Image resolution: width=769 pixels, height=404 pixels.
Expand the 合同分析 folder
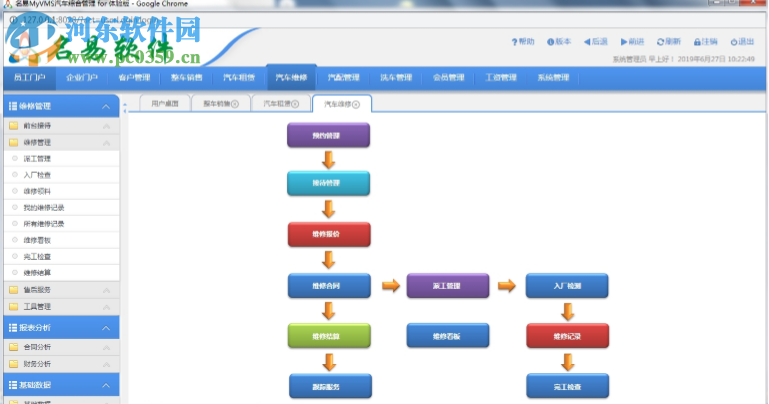pyautogui.click(x=61, y=347)
